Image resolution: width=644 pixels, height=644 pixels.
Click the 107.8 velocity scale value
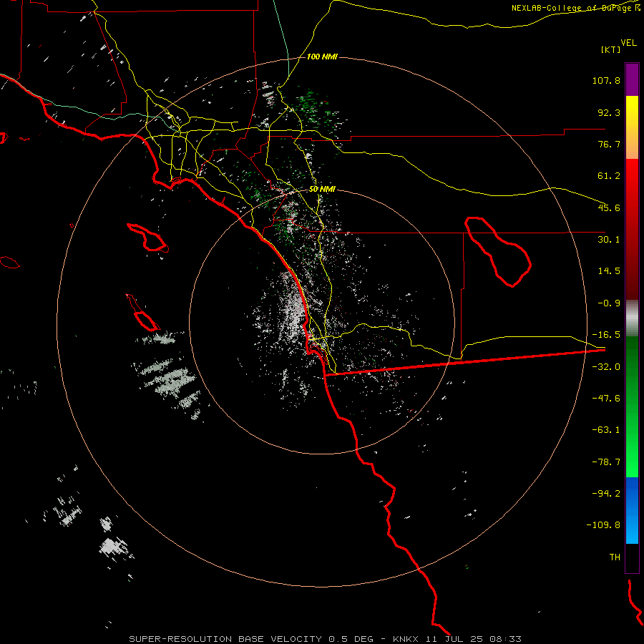[x=606, y=80]
